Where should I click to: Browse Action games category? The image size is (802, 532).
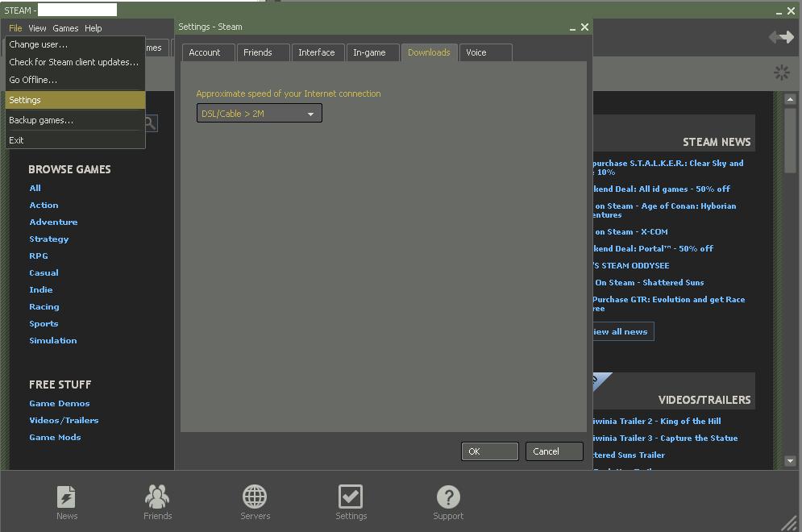[x=44, y=205]
